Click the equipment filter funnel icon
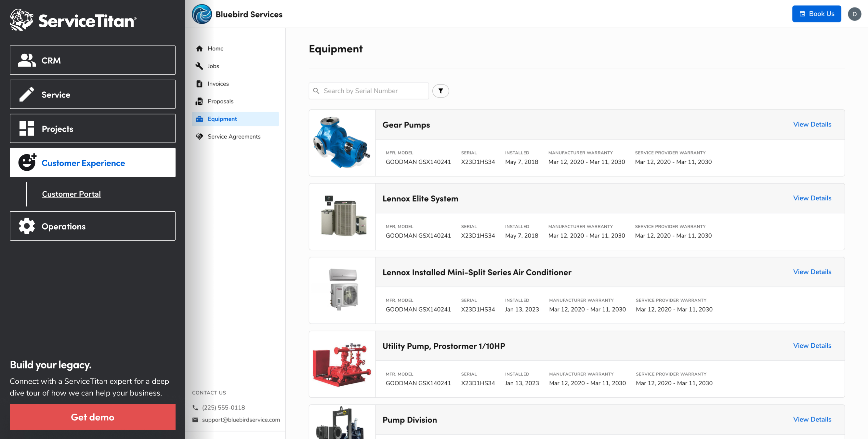 coord(441,91)
